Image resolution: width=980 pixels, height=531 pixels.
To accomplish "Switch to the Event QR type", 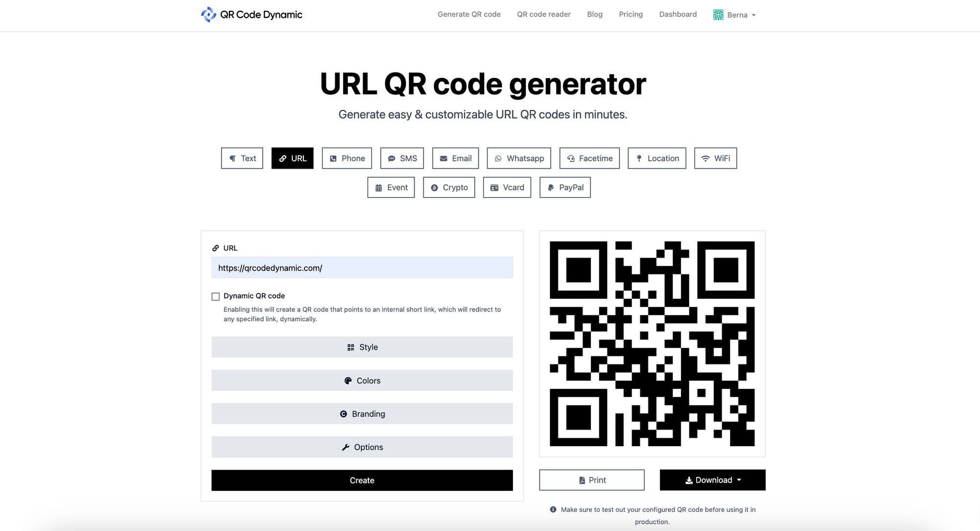I will [391, 187].
